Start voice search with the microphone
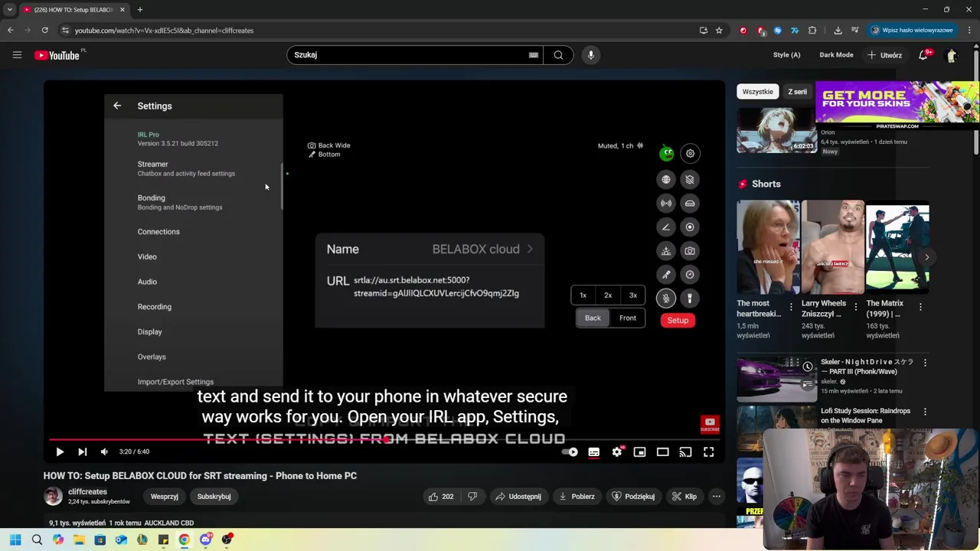Screen dimensions: 980x551 click(590, 55)
